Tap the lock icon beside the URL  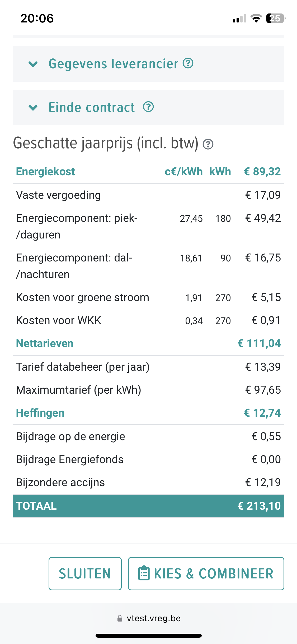(x=120, y=618)
